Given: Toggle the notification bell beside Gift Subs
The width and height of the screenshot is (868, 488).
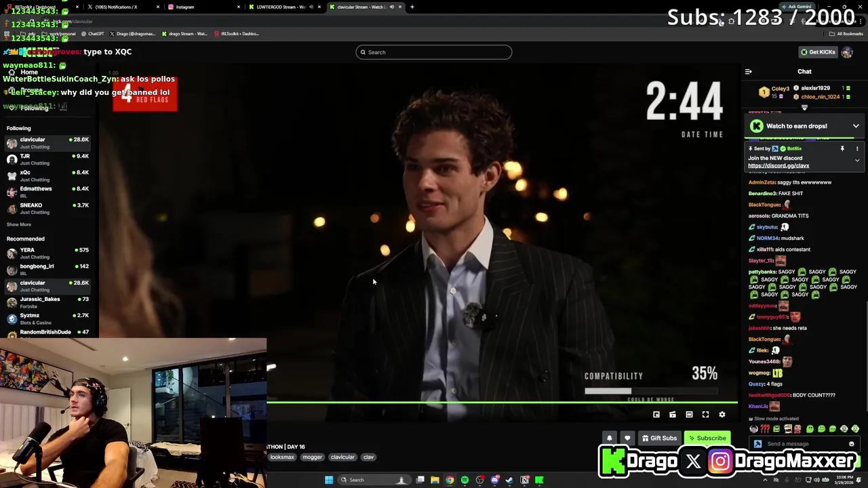Looking at the screenshot, I should click(x=609, y=439).
